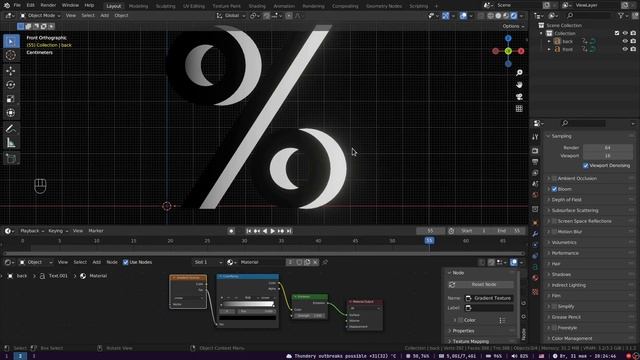Image resolution: width=640 pixels, height=360 pixels.
Task: Open the View Layer properties tab icon
Action: pos(535,173)
